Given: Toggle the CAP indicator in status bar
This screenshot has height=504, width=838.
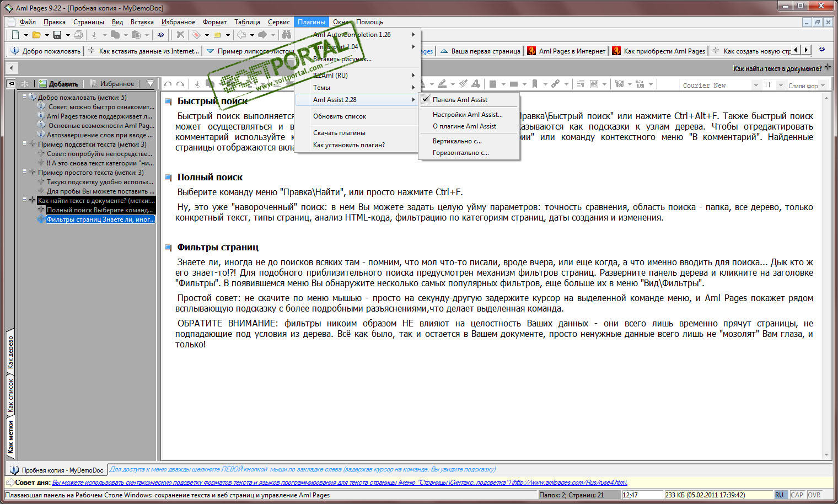Looking at the screenshot, I should (x=797, y=495).
